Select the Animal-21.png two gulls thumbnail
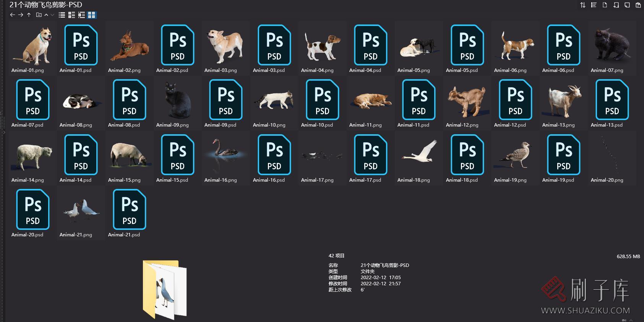This screenshot has height=322, width=644. 81,210
